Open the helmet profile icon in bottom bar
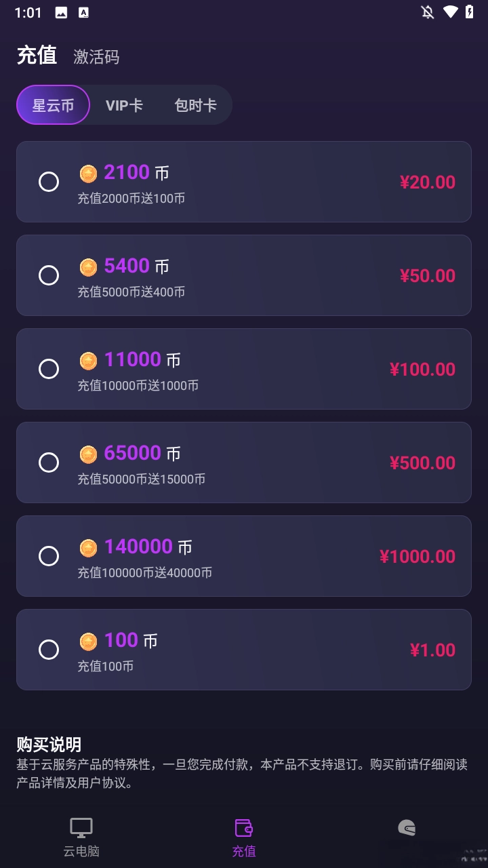 click(407, 828)
